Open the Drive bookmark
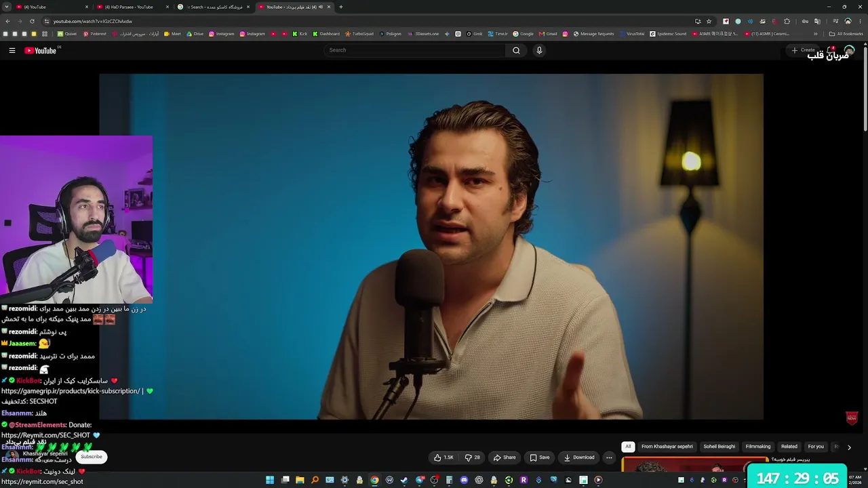 pyautogui.click(x=195, y=34)
